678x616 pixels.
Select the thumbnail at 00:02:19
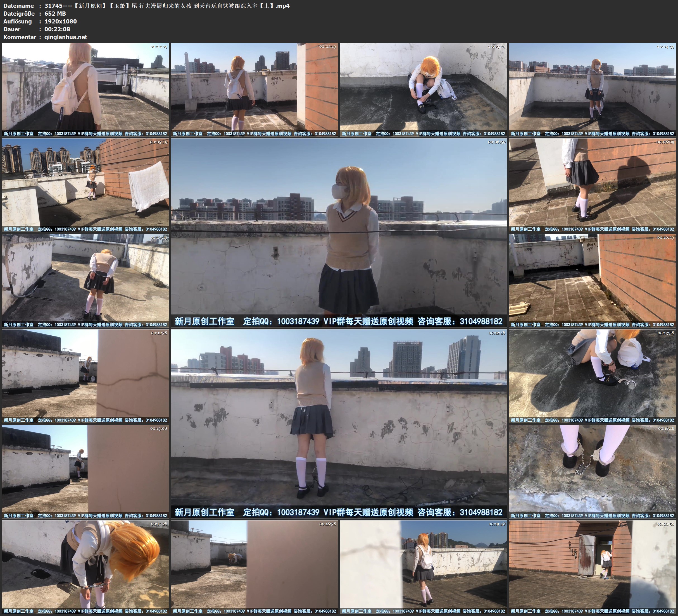tap(254, 89)
